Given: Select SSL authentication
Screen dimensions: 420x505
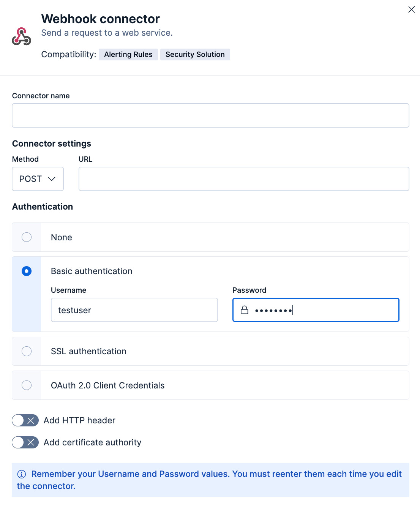Looking at the screenshot, I should pyautogui.click(x=26, y=351).
